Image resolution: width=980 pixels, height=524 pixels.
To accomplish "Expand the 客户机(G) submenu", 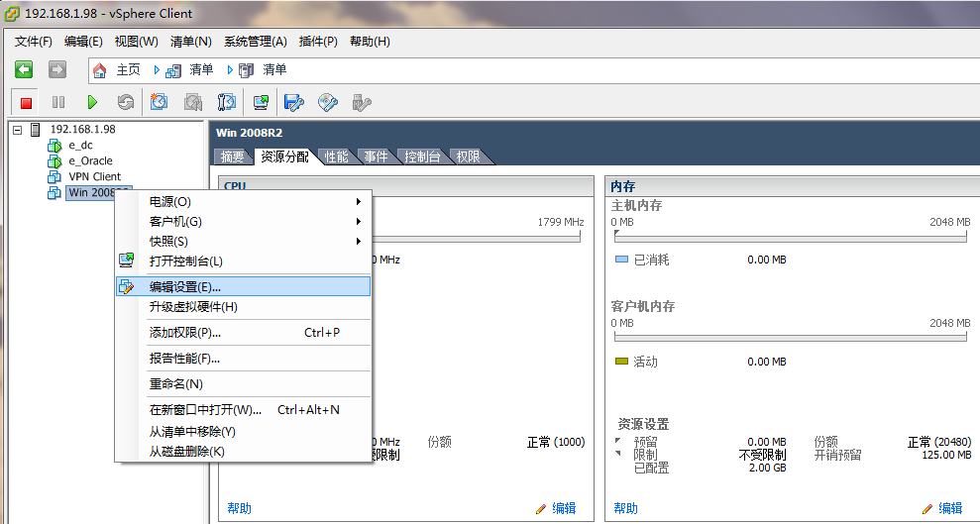I will click(358, 221).
